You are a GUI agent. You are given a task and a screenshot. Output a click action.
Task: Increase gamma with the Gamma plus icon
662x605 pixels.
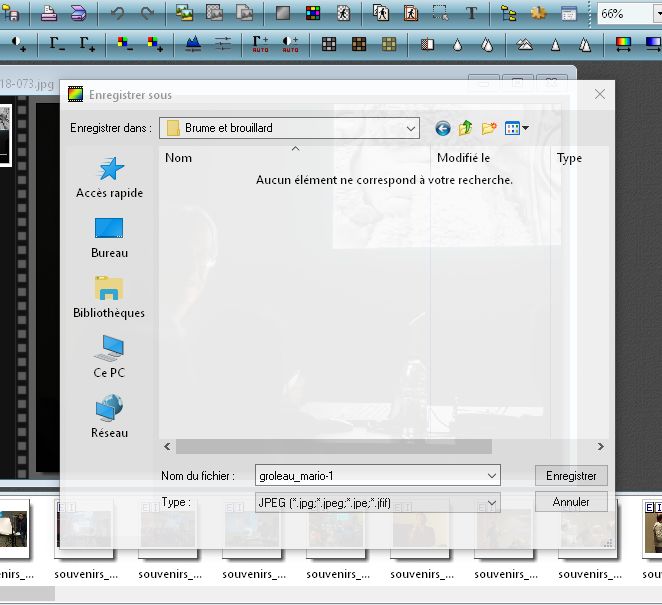[x=87, y=44]
